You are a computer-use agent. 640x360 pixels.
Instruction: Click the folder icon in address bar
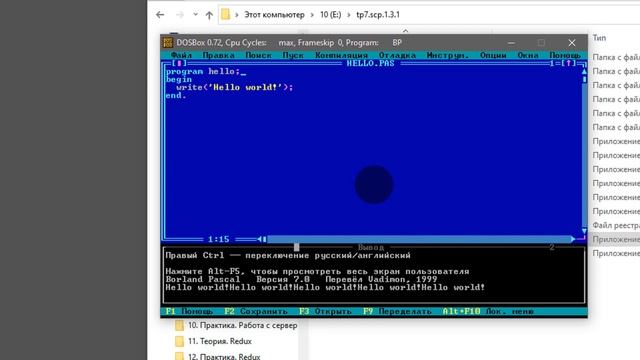225,15
